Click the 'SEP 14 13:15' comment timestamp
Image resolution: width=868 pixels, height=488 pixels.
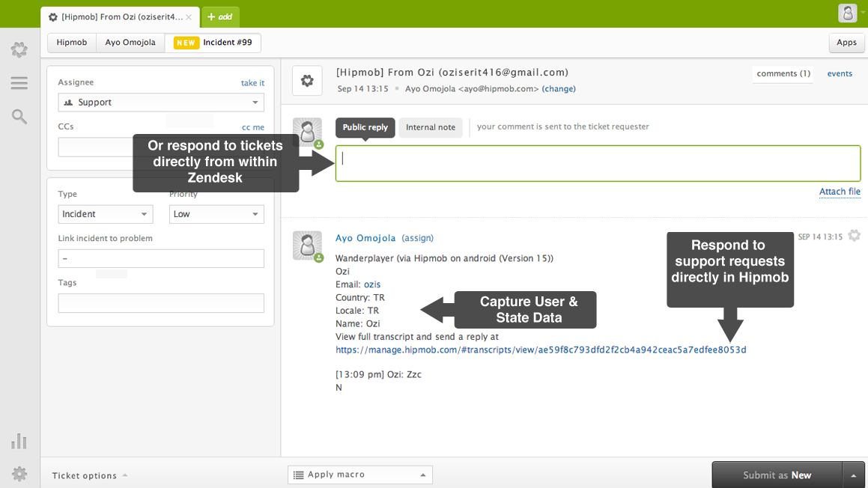(x=820, y=237)
